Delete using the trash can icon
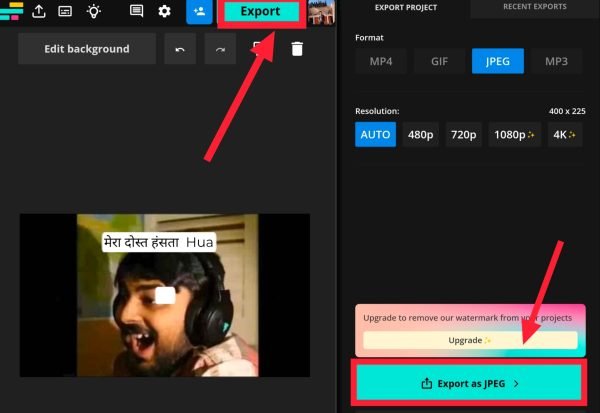 click(297, 49)
